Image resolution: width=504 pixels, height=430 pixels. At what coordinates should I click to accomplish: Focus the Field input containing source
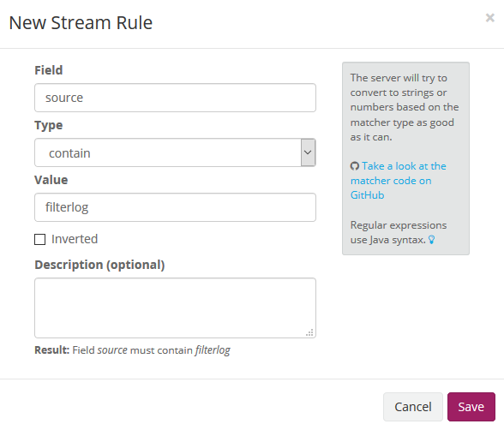[175, 98]
